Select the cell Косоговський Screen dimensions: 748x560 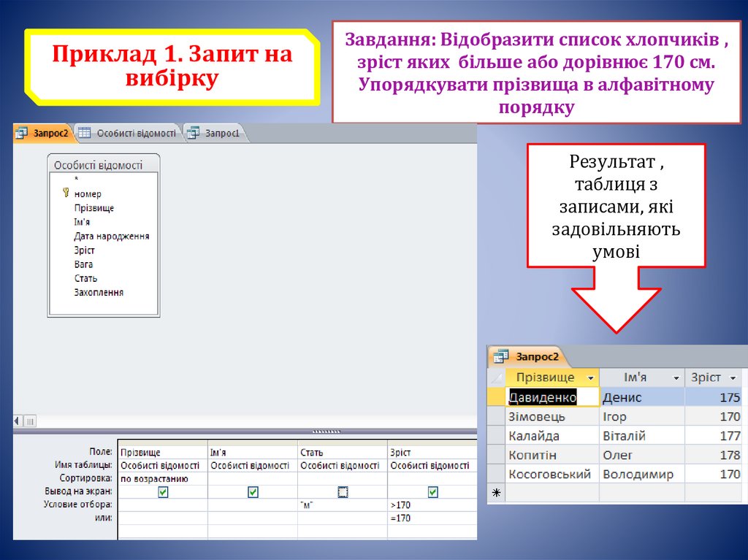(x=552, y=474)
